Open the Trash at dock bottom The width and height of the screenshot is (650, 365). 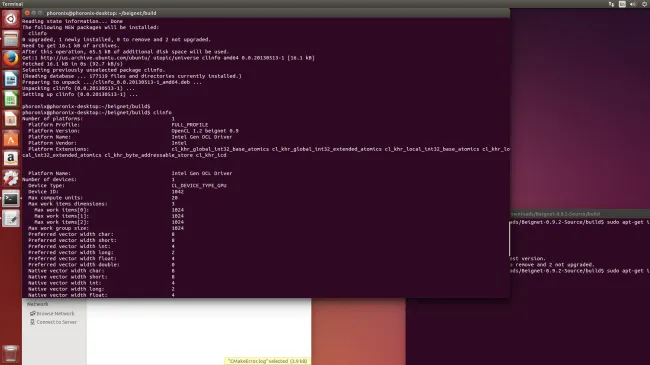point(11,354)
